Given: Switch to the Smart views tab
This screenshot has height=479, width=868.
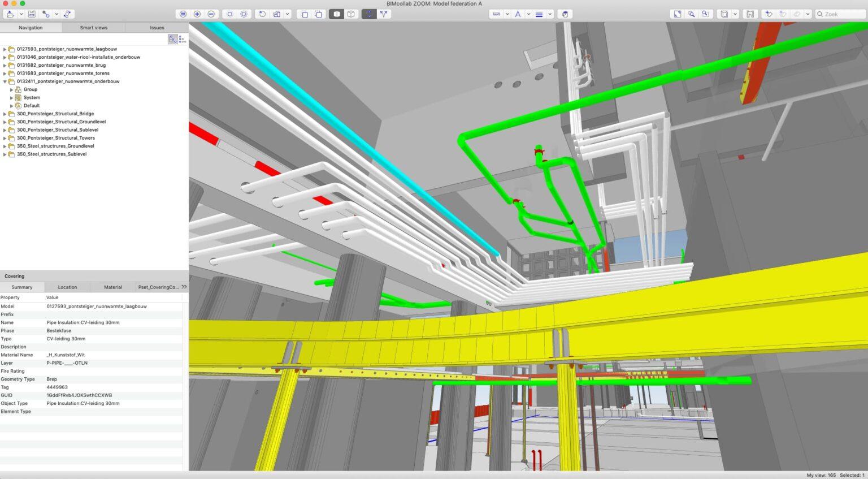Looking at the screenshot, I should (94, 27).
